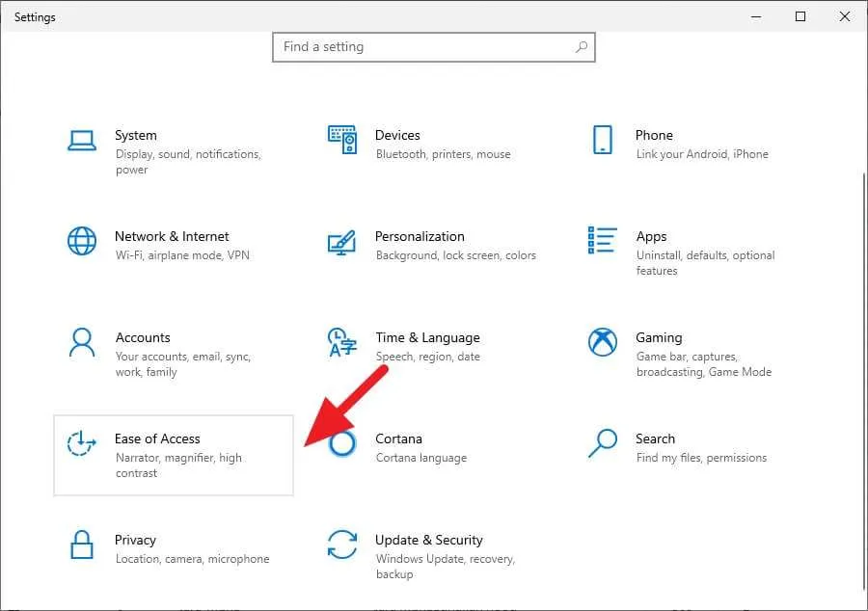
Task: Click 'Wi-Fi, airplane mode, VPN' description
Action: tap(182, 255)
